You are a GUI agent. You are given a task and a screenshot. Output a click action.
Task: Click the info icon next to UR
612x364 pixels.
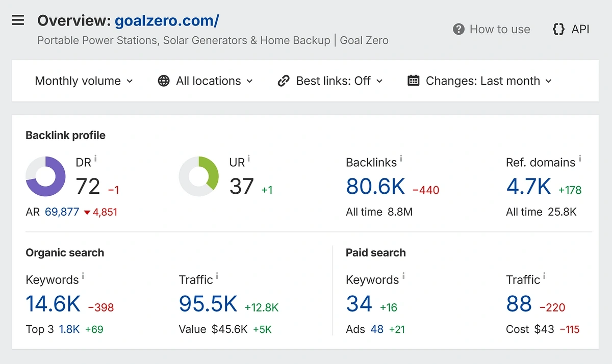click(x=248, y=159)
